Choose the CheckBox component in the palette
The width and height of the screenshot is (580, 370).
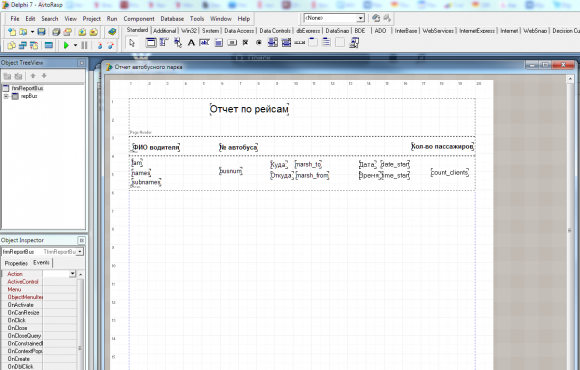click(x=245, y=43)
